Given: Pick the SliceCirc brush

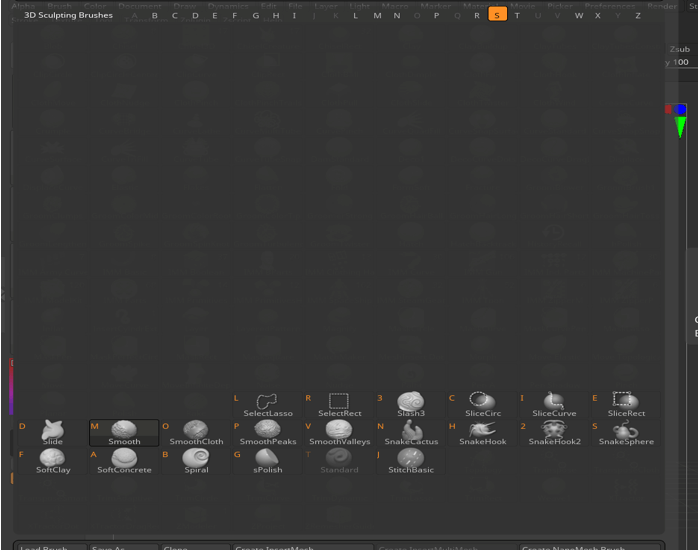Looking at the screenshot, I should (483, 405).
